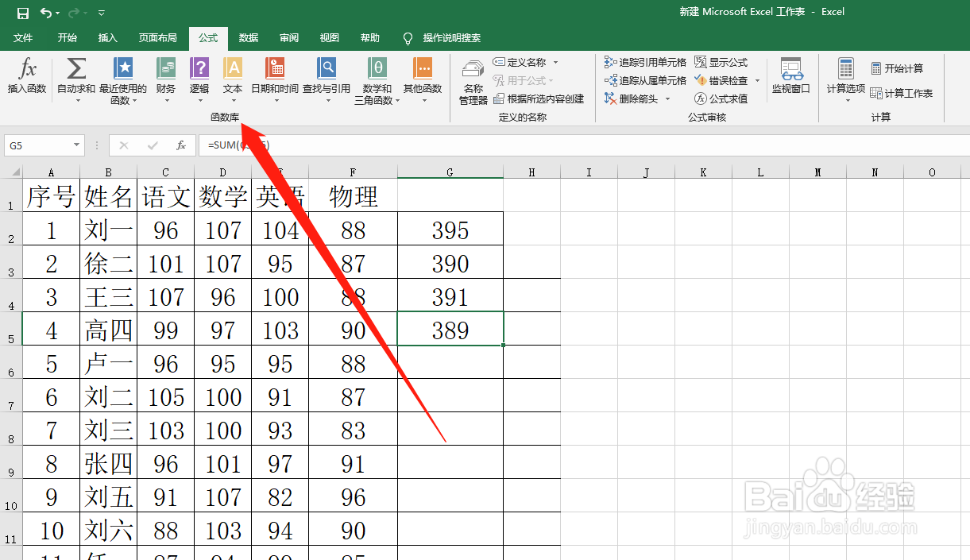Expand the 其他函数 dropdown arrow
970x560 pixels.
(x=424, y=100)
